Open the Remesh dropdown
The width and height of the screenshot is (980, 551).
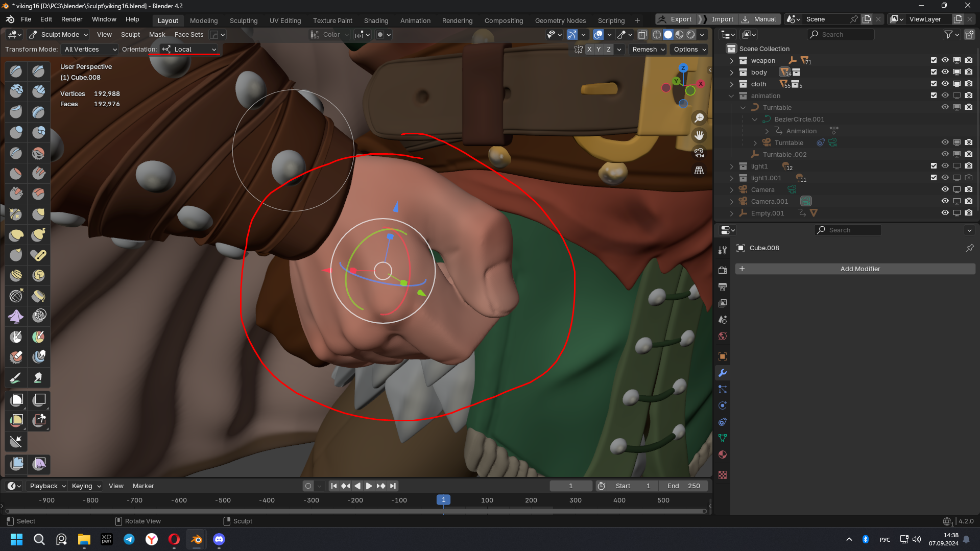click(x=649, y=50)
